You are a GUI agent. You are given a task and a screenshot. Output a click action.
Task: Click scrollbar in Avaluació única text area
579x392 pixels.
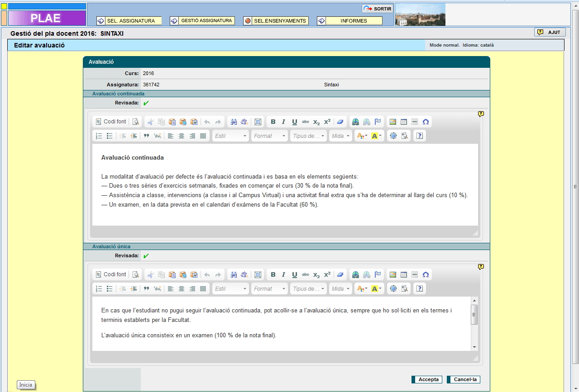[x=474, y=324]
